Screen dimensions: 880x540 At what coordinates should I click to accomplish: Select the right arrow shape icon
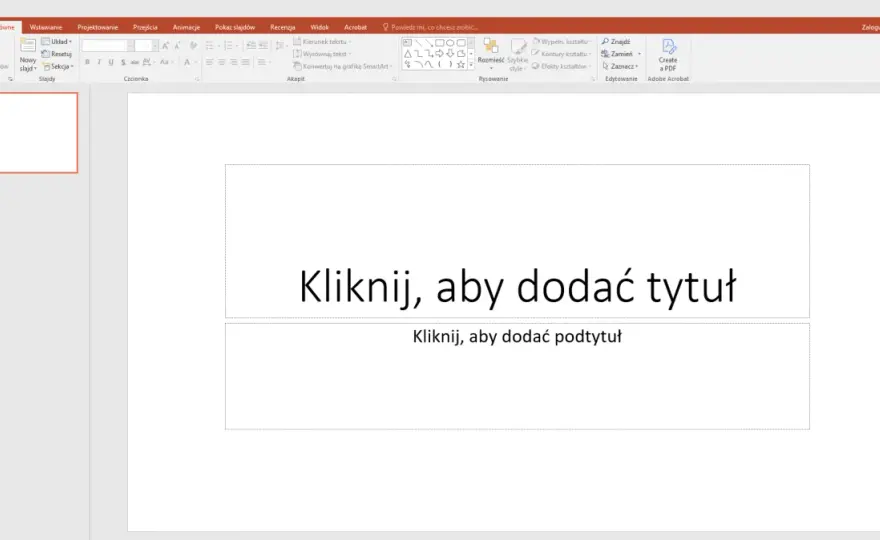click(439, 54)
